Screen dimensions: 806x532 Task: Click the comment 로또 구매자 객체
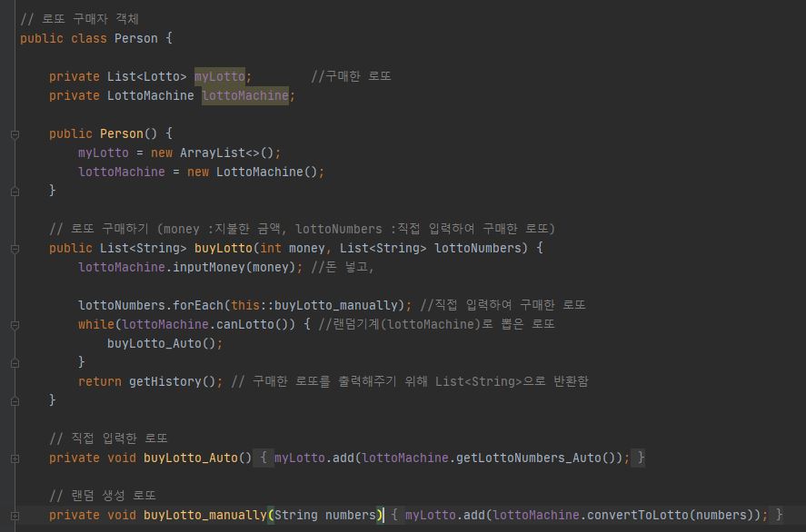click(x=82, y=18)
